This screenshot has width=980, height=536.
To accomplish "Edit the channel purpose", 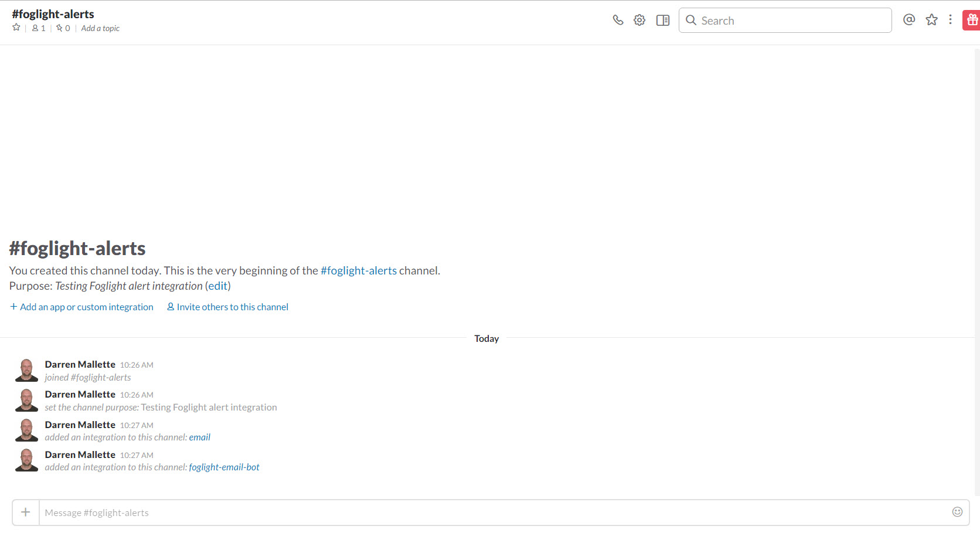I will click(x=217, y=286).
